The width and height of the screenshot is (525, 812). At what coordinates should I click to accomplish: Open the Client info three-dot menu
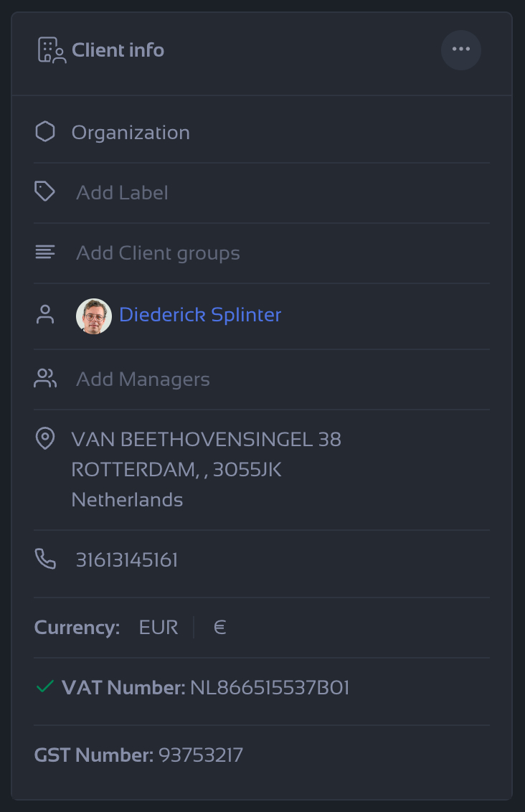(x=460, y=49)
